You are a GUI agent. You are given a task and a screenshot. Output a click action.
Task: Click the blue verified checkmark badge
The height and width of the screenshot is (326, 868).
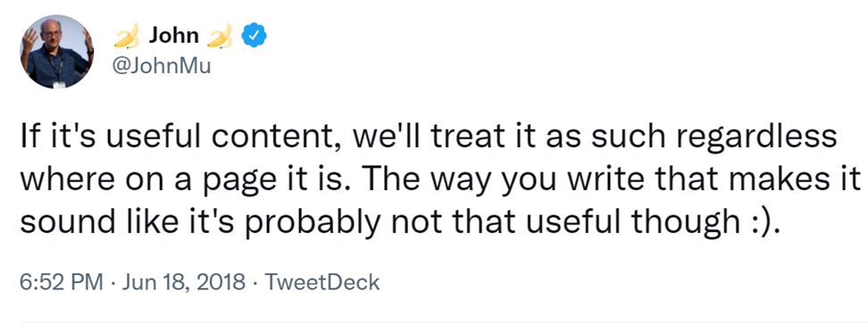[x=255, y=36]
